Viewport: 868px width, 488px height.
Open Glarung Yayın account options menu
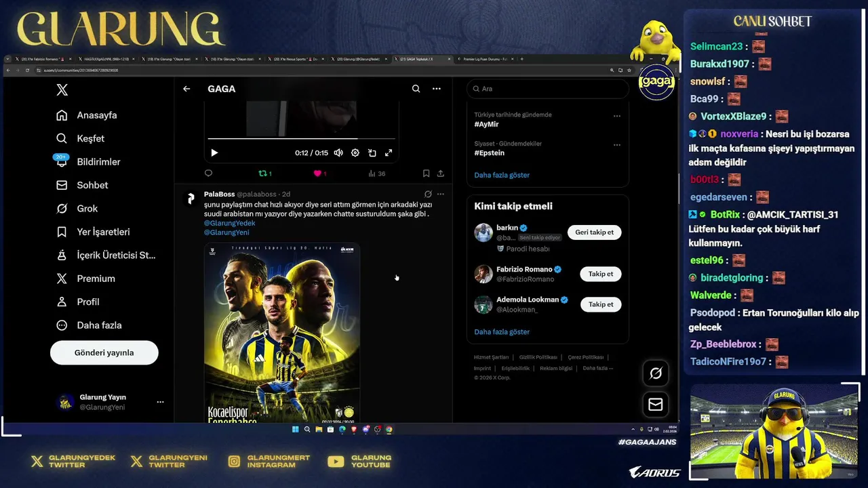(x=160, y=402)
